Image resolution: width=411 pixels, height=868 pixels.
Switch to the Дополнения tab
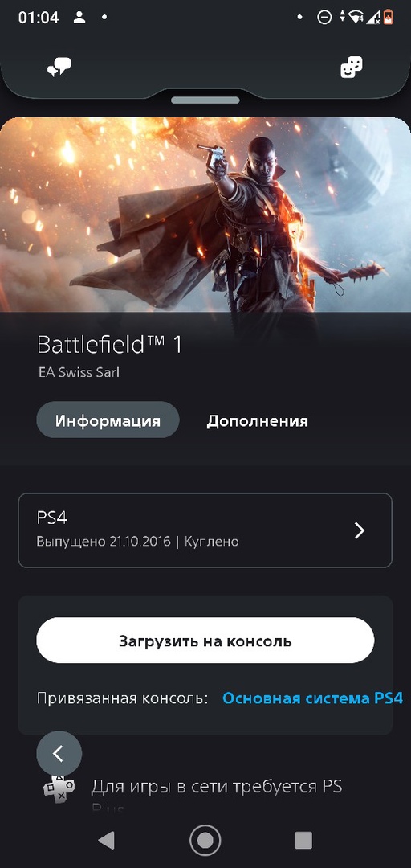coord(257,420)
